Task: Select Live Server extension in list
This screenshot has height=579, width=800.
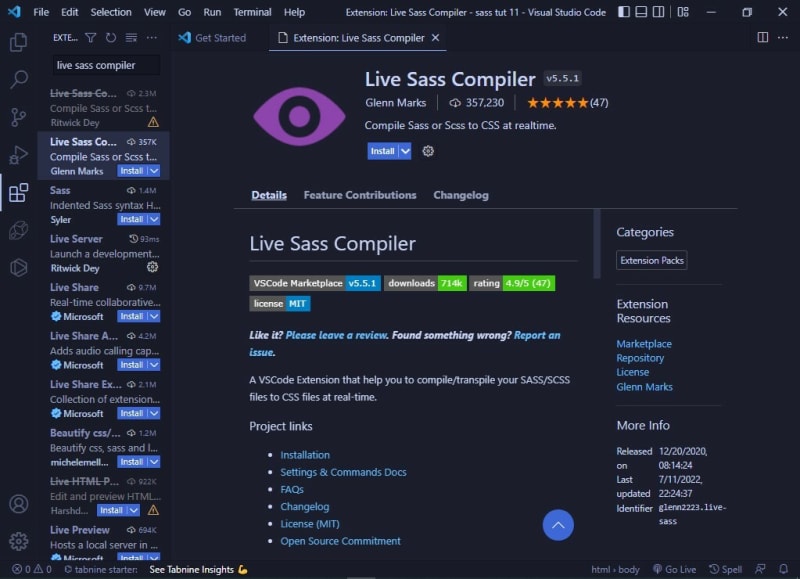Action: click(x=104, y=253)
